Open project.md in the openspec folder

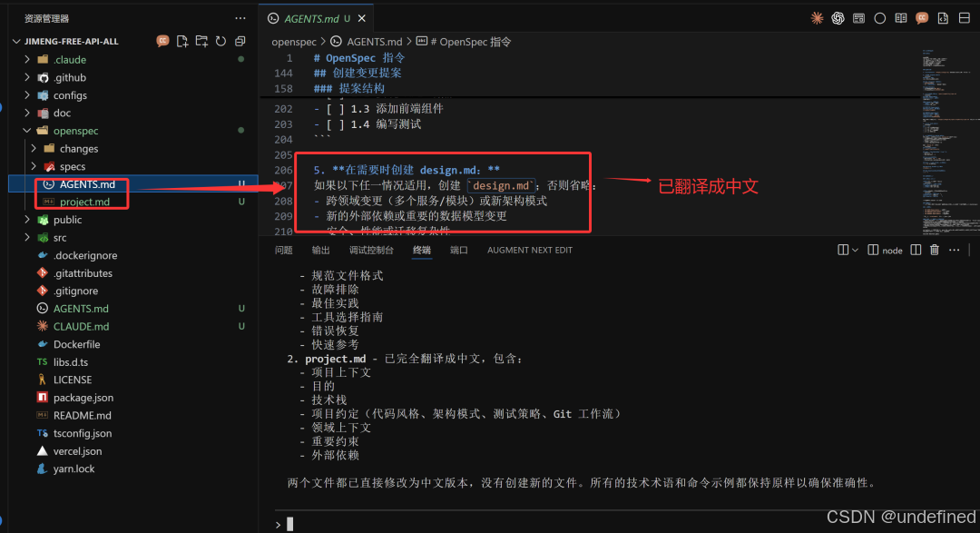click(x=84, y=202)
